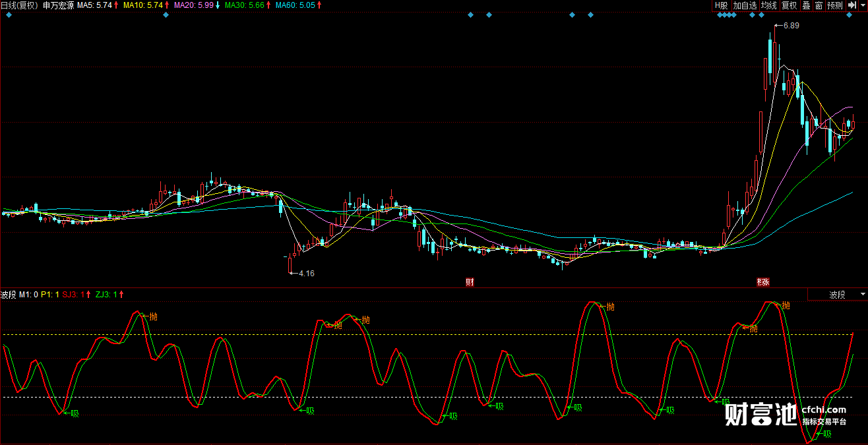Screen dimensions: 868x445
Task: Click the yellow MA10 line label
Action: coord(142,5)
